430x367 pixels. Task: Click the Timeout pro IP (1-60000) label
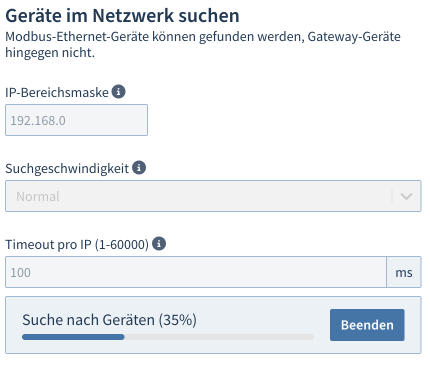(77, 244)
